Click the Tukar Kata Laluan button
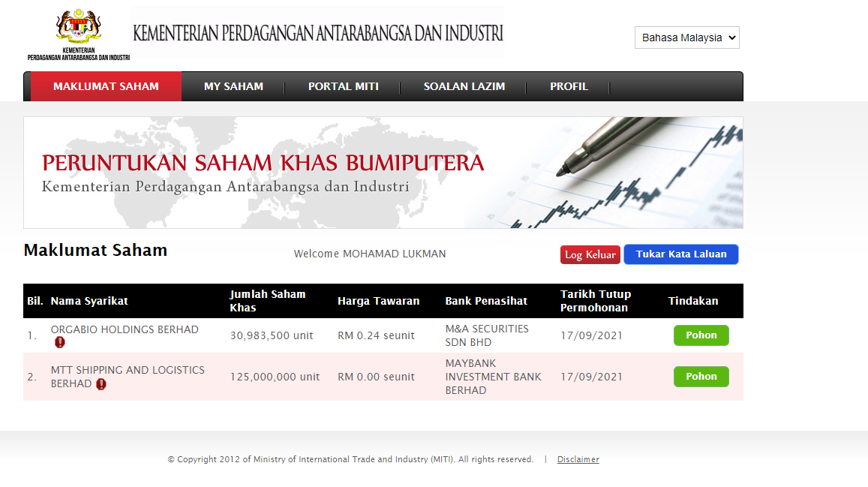Image resolution: width=868 pixels, height=487 pixels. point(680,254)
